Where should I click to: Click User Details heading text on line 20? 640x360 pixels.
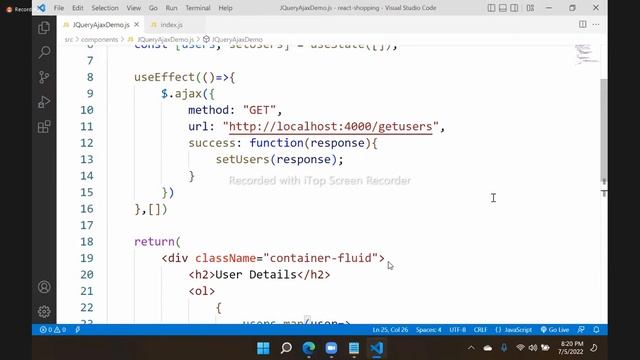pyautogui.click(x=256, y=274)
